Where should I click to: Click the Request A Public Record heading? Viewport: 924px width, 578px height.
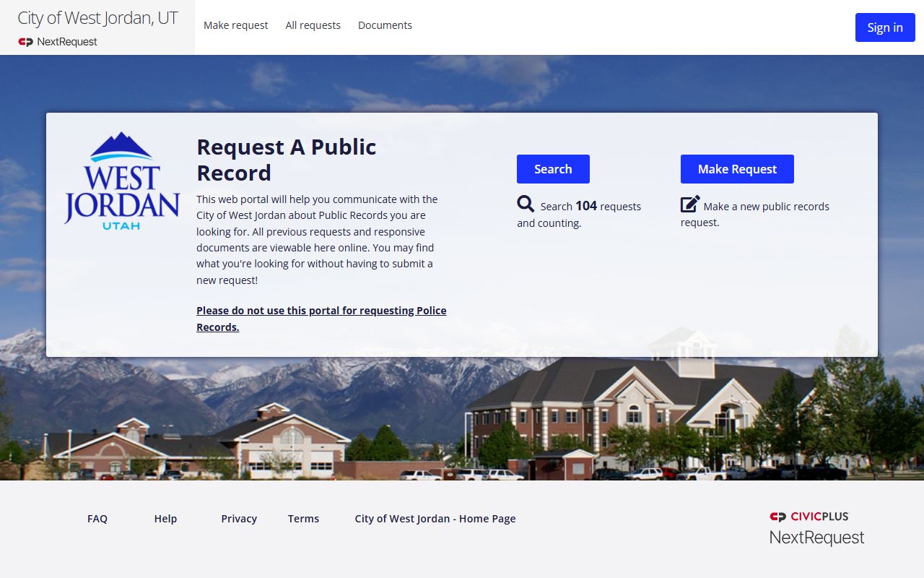pos(287,160)
